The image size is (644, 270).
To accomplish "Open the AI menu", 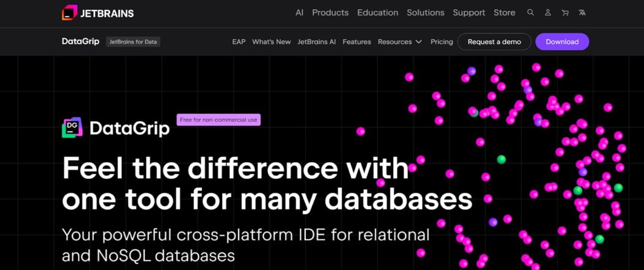I will tap(299, 13).
